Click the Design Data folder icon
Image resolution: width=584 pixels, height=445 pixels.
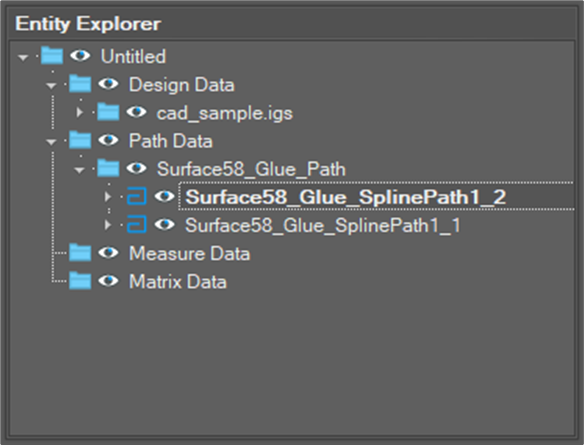coord(80,84)
